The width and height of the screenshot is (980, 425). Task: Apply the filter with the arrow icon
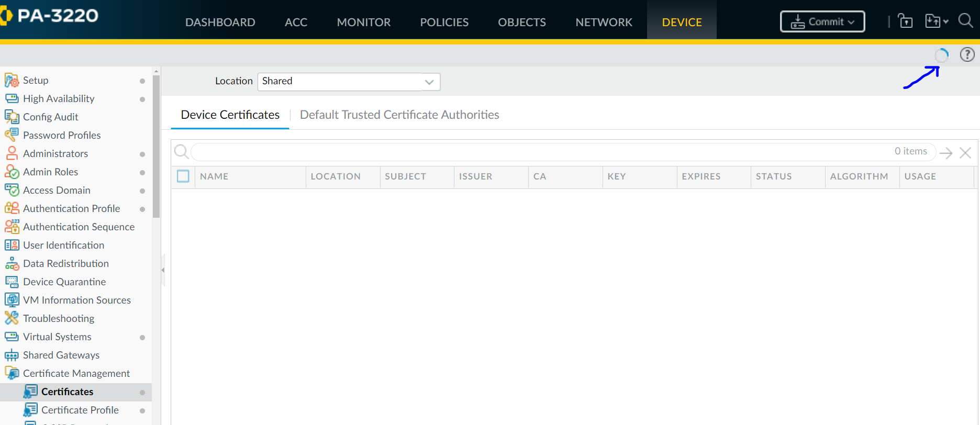coord(945,153)
